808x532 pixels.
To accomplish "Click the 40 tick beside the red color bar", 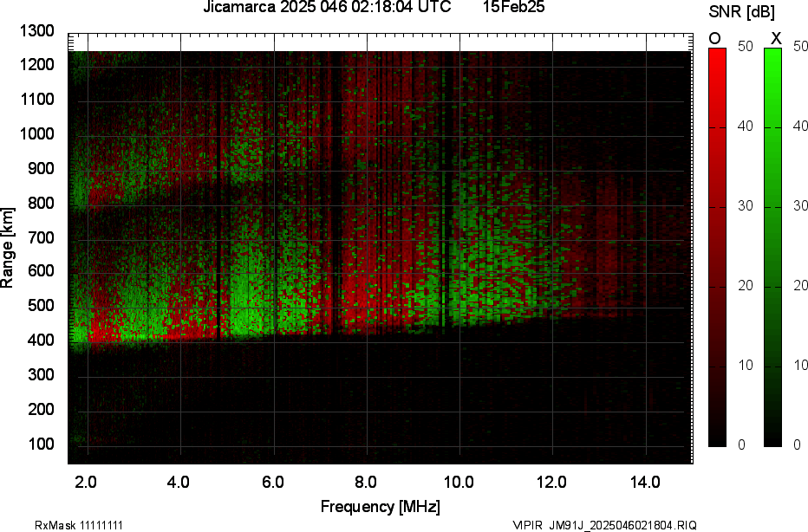I will point(745,127).
